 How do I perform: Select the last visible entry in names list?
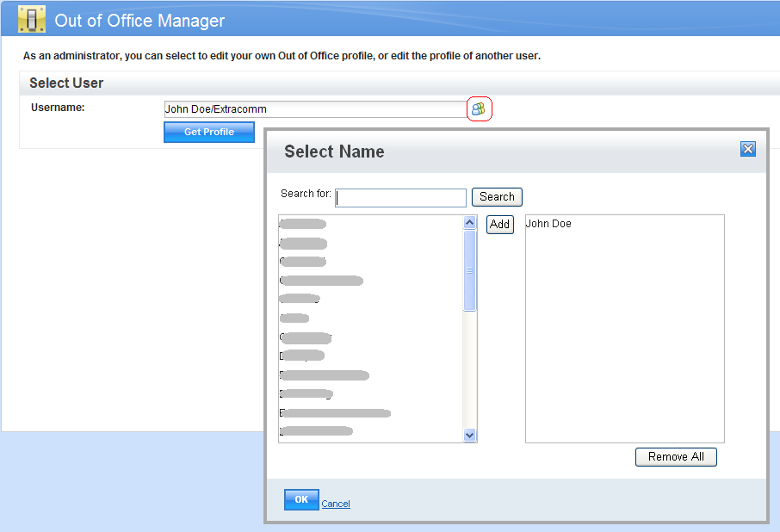tap(316, 430)
